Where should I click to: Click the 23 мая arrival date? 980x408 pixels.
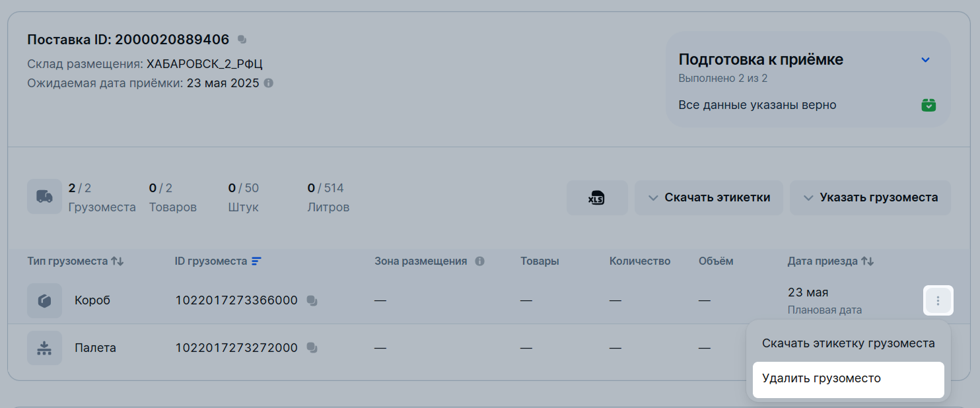(808, 292)
